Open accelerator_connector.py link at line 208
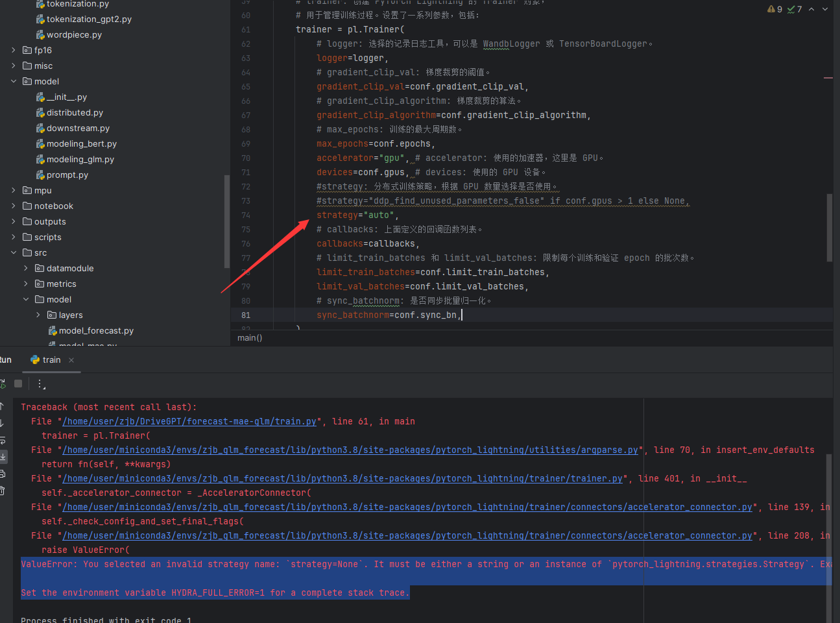Viewport: 840px width, 623px height. (x=407, y=535)
